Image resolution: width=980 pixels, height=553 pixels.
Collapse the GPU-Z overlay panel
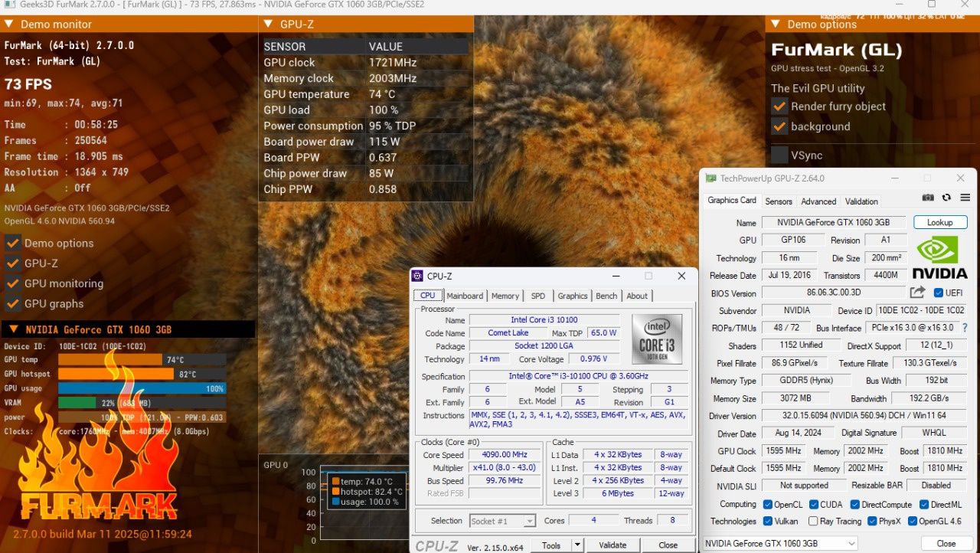pyautogui.click(x=268, y=25)
